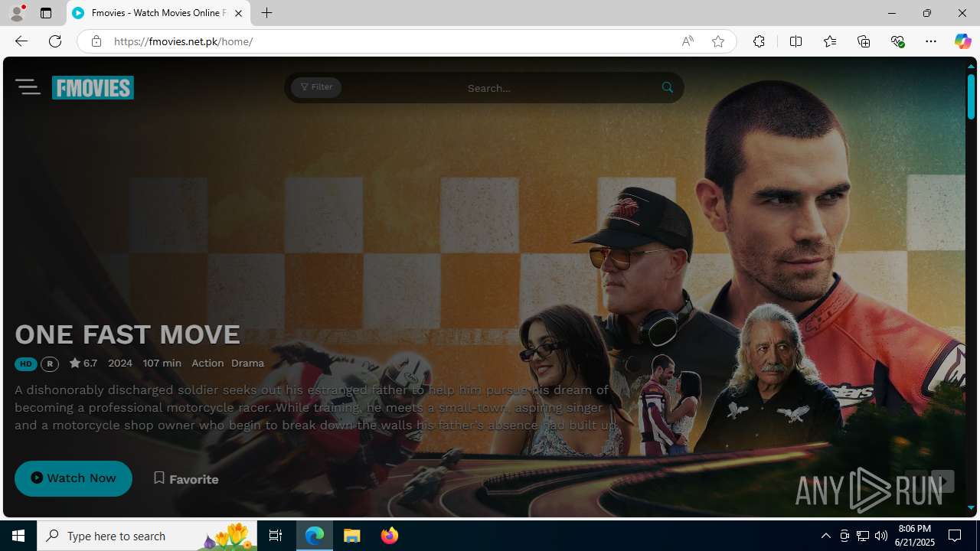Enable Read aloud in address bar

688,41
